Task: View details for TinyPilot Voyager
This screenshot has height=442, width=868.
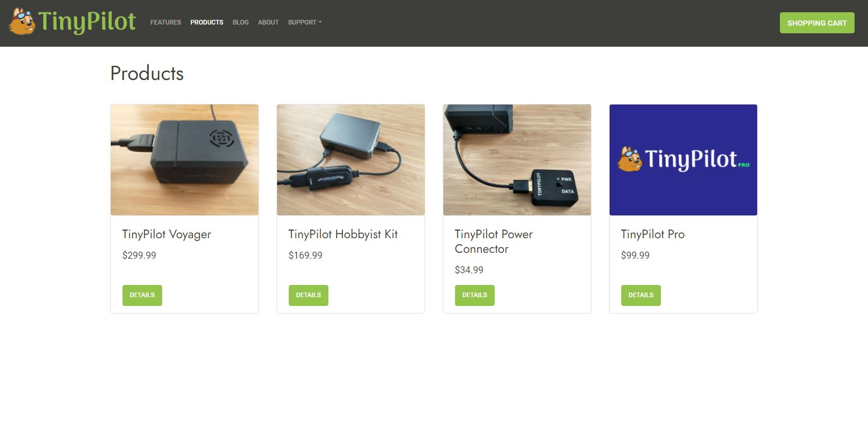Action: pos(142,295)
